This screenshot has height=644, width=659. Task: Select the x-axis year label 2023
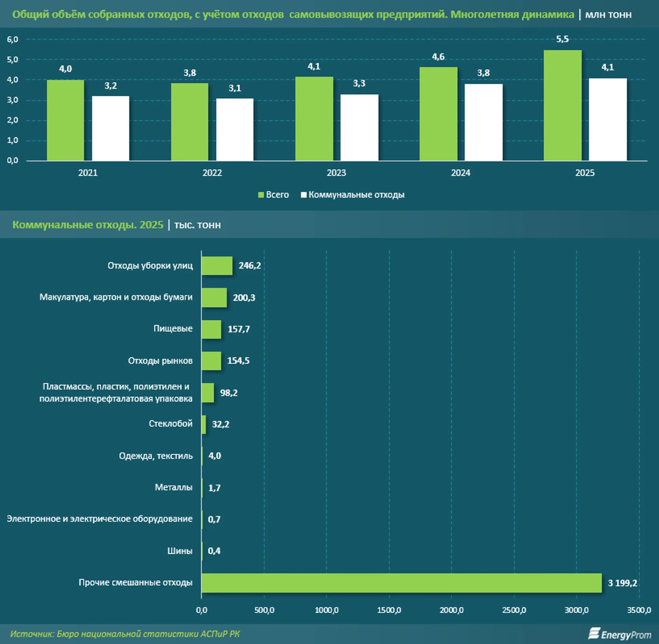[x=337, y=173]
